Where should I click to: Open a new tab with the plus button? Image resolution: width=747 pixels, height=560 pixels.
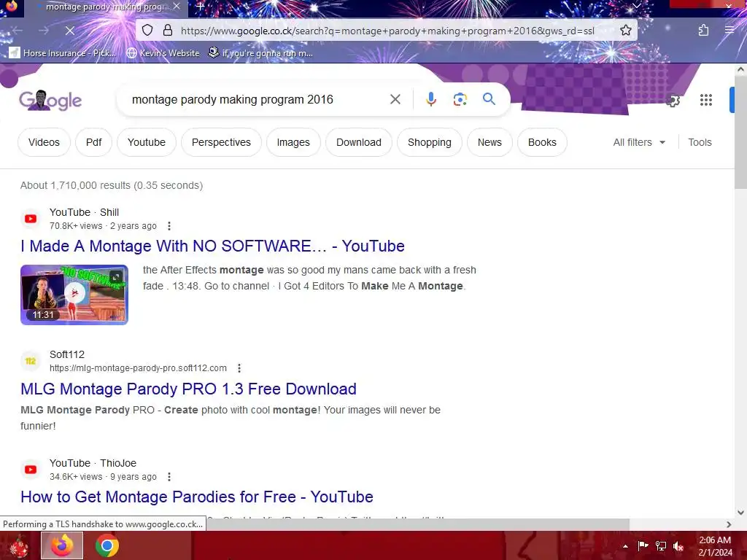tap(200, 7)
